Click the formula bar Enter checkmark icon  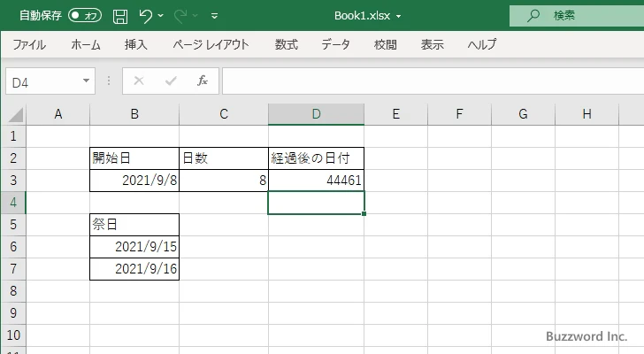[x=171, y=81]
